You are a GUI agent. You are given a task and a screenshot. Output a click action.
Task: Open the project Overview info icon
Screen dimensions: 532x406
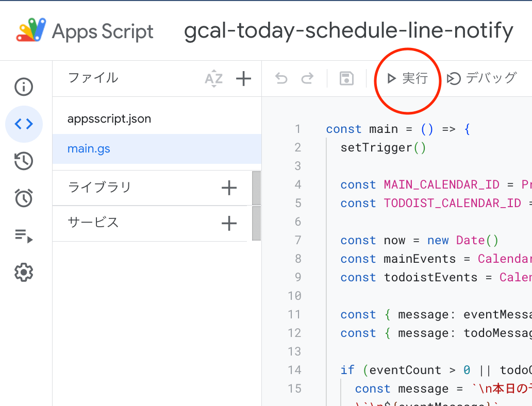[24, 87]
